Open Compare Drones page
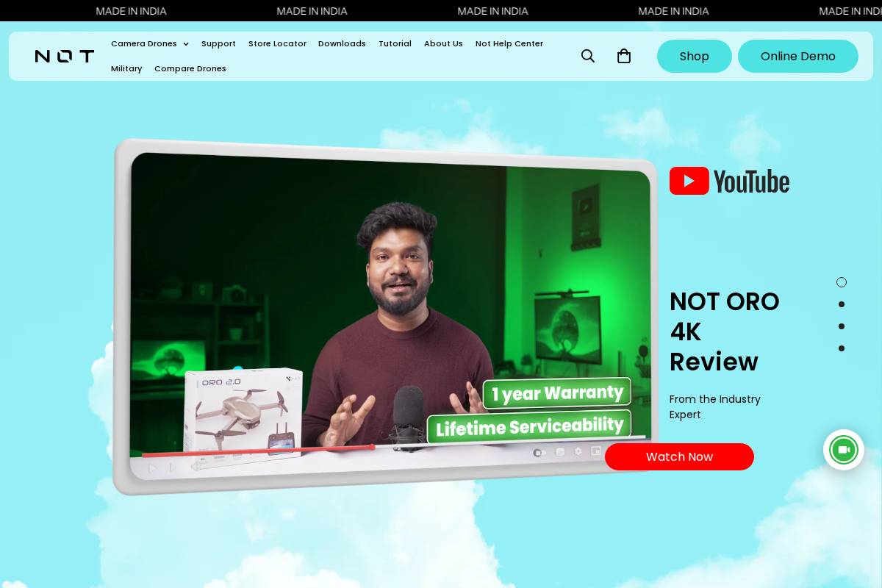The width and height of the screenshot is (882, 588). [190, 68]
